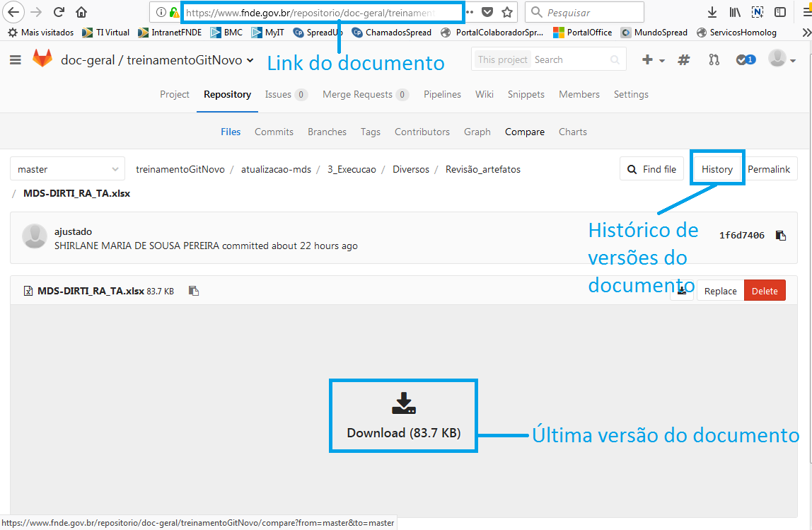Open merge requests with the branching icon
Image resolution: width=812 pixels, height=530 pixels.
point(715,59)
